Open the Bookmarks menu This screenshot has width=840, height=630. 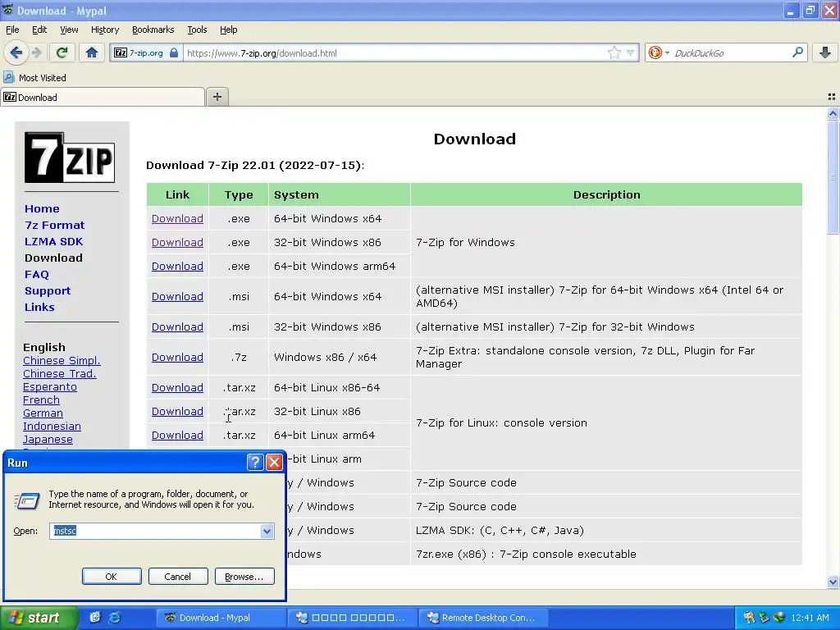(x=153, y=30)
